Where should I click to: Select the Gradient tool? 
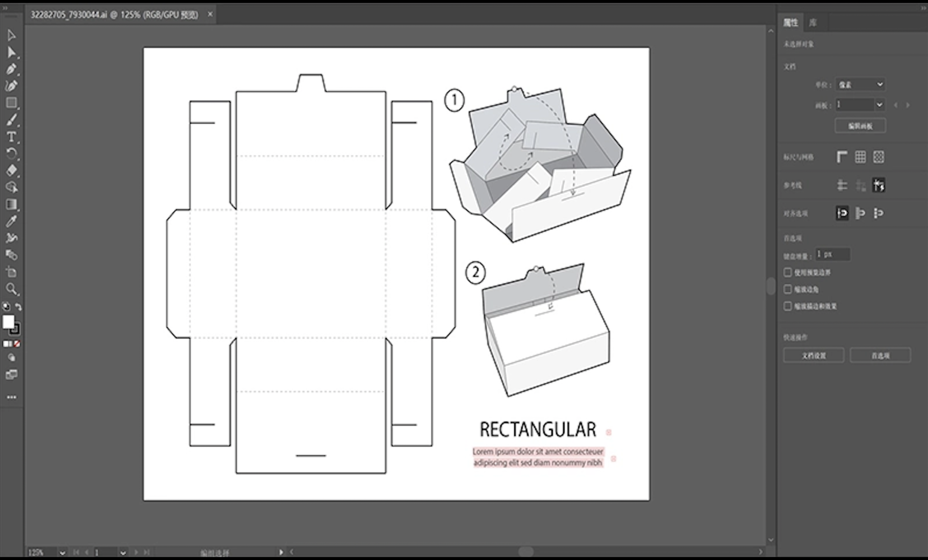[11, 204]
